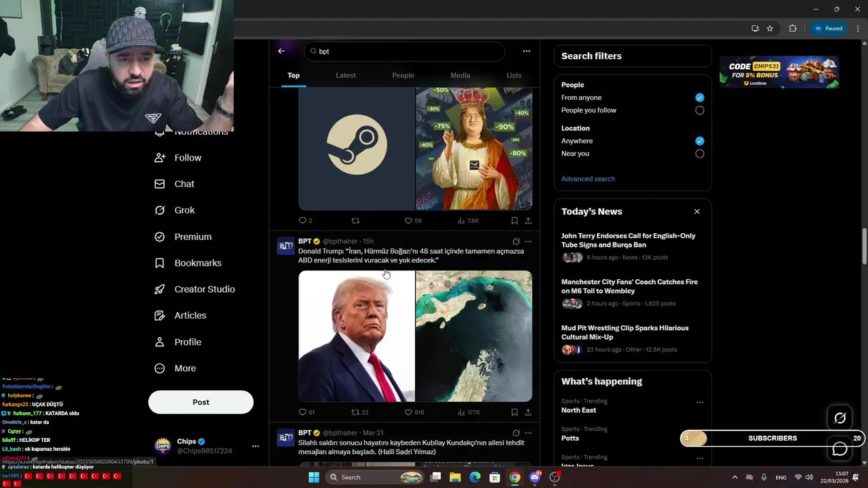Close the Today's News panel
This screenshot has width=868, height=488.
(696, 211)
